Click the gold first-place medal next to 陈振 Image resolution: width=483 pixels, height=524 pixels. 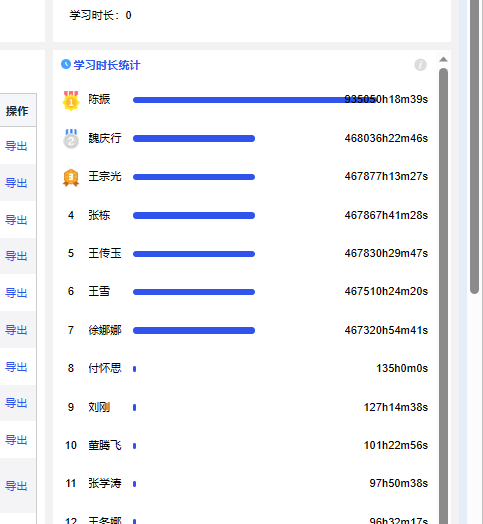pos(71,101)
